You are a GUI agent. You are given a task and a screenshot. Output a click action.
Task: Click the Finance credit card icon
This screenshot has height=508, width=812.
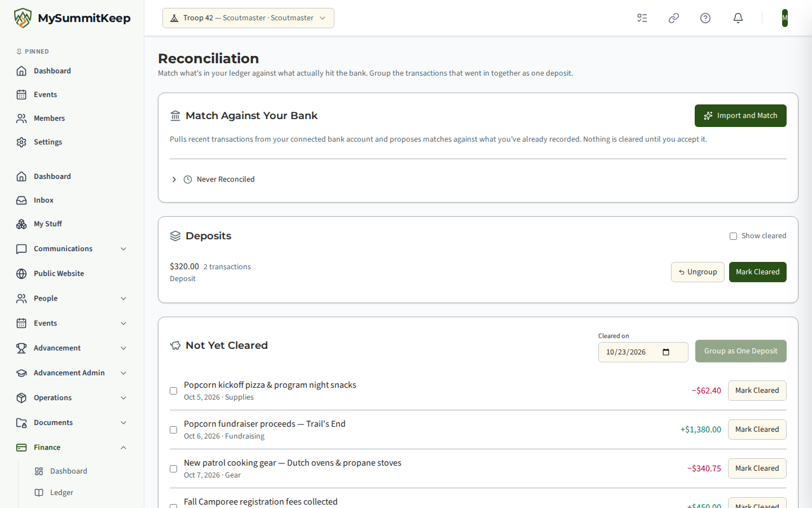pyautogui.click(x=21, y=447)
